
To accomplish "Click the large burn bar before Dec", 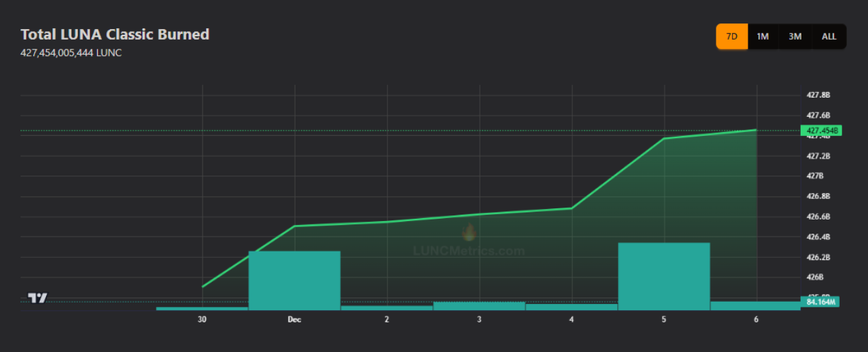I will click(x=294, y=280).
